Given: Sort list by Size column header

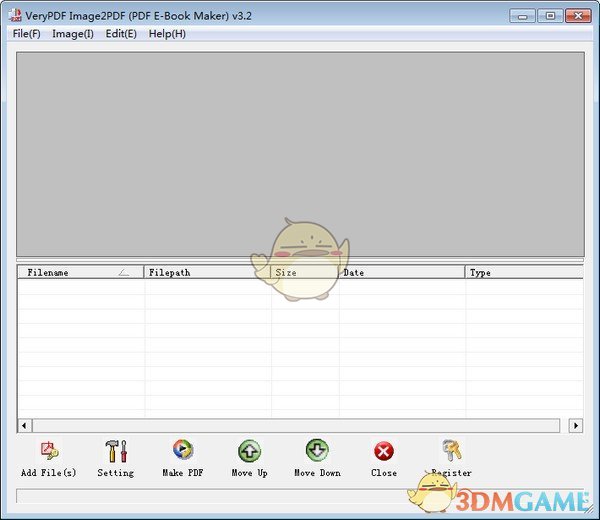Looking at the screenshot, I should coord(305,272).
